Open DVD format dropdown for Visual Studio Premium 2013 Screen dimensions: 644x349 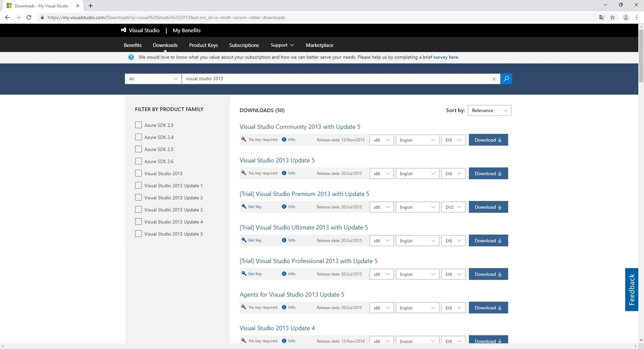coord(453,207)
